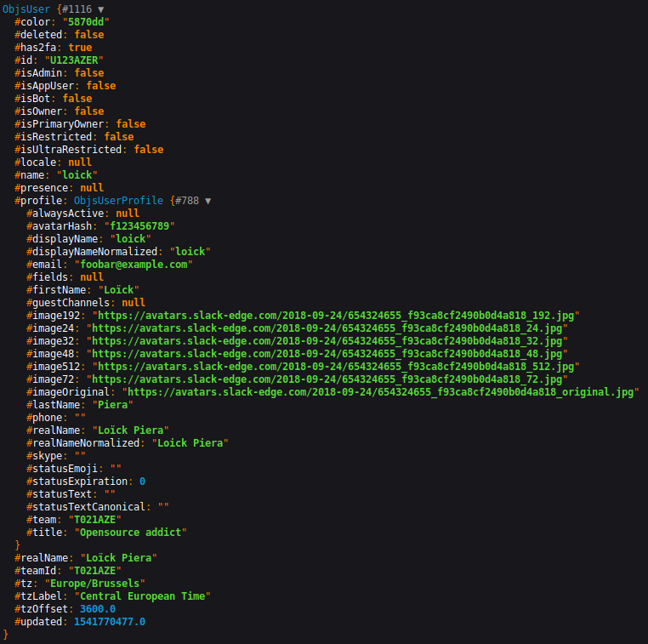Click the #isOwner property line
The width and height of the screenshot is (648, 644).
point(59,111)
